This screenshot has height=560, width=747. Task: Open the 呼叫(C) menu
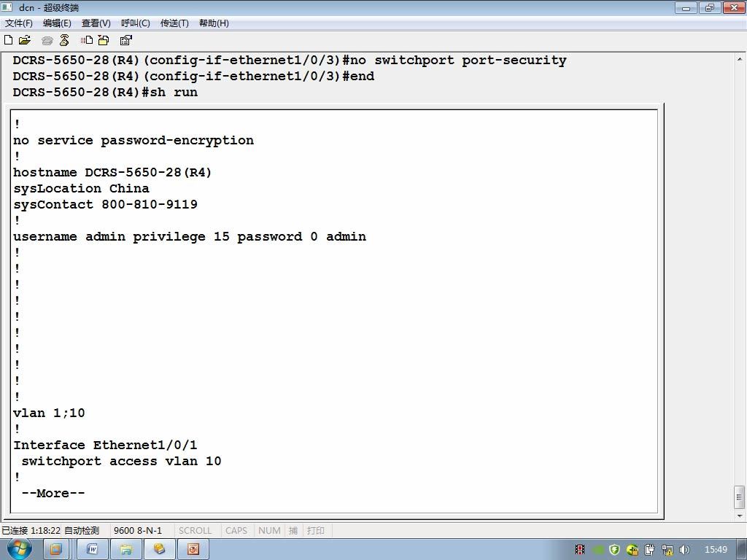[136, 23]
